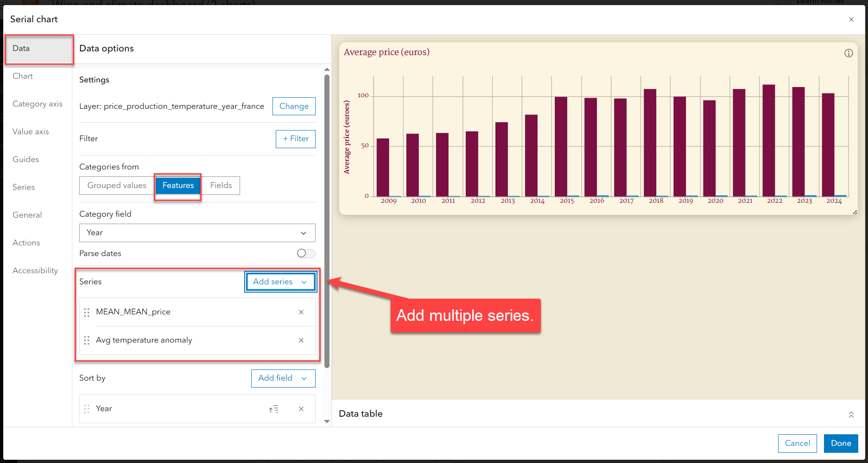
Task: Close the Serial chart dialog
Action: (x=851, y=19)
